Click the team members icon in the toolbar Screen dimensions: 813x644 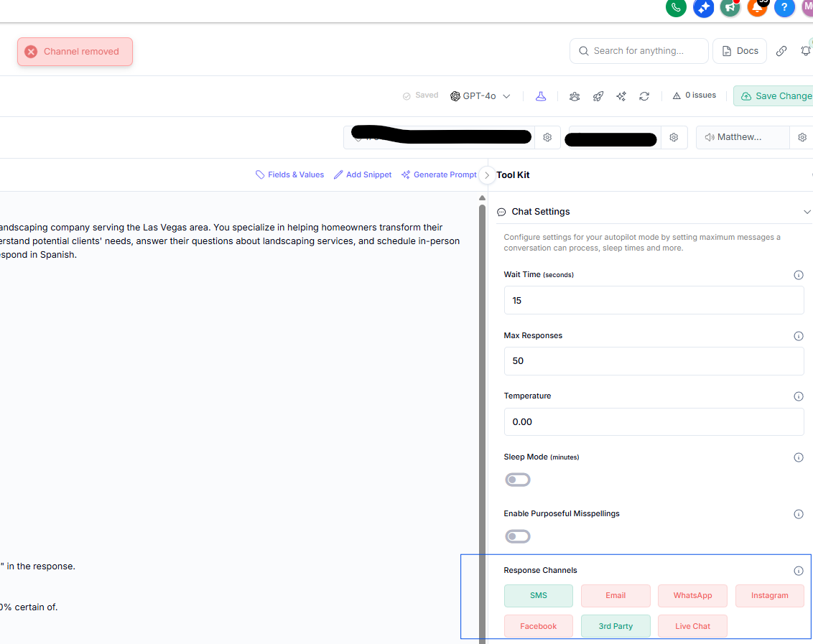[x=575, y=95]
